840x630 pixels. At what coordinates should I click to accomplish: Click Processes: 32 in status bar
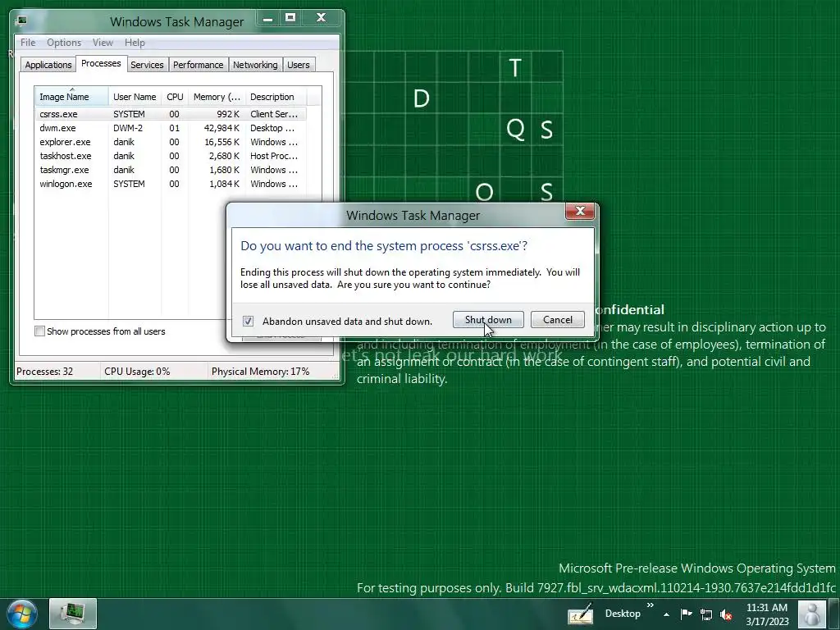tap(45, 372)
